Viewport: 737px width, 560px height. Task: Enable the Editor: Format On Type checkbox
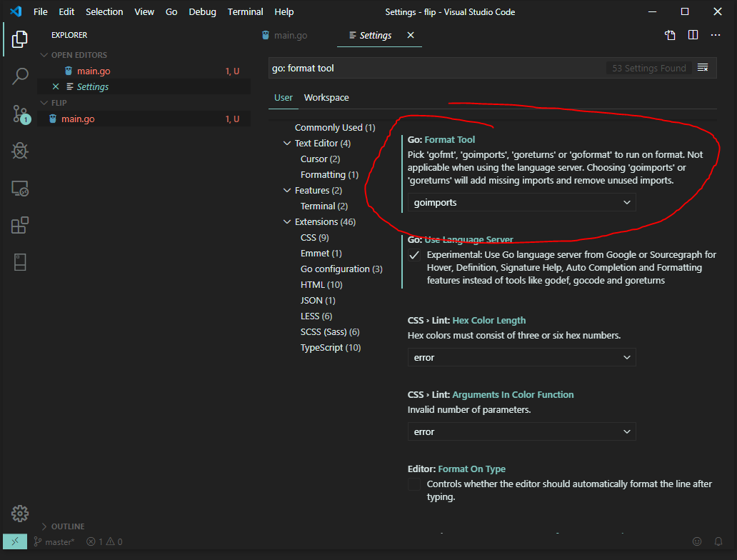point(414,484)
